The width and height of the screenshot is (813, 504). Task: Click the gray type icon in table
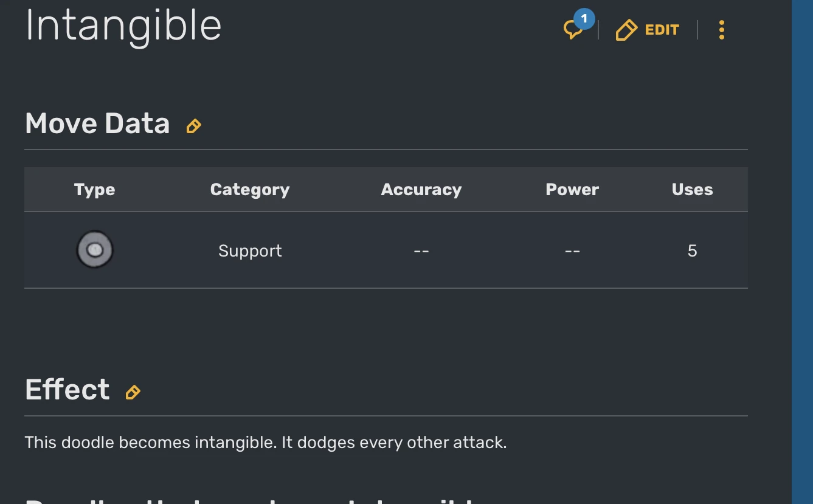95,250
